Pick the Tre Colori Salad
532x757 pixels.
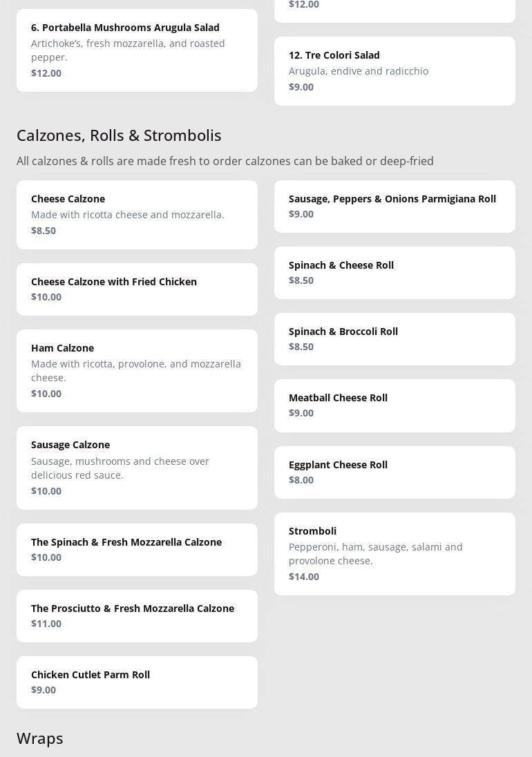tap(395, 70)
